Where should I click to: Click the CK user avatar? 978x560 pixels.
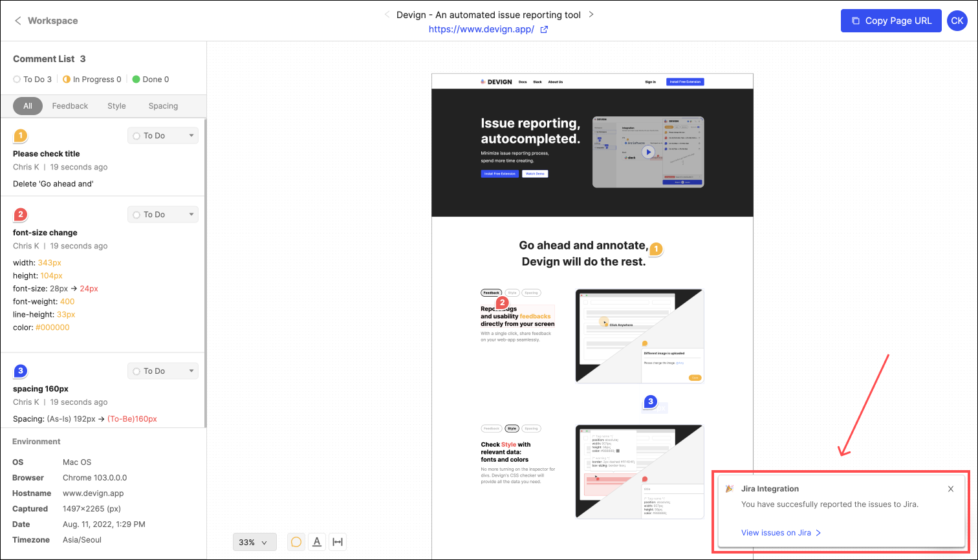tap(957, 21)
